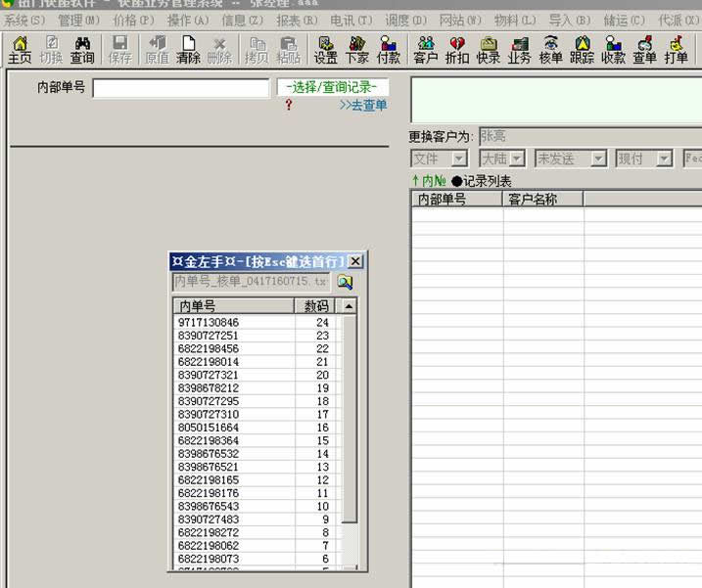Open the 核单 verify toolbar icon
702x588 pixels.
click(x=550, y=50)
